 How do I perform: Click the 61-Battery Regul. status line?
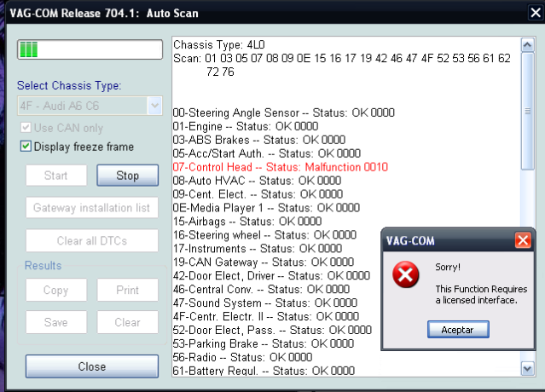coord(264,371)
